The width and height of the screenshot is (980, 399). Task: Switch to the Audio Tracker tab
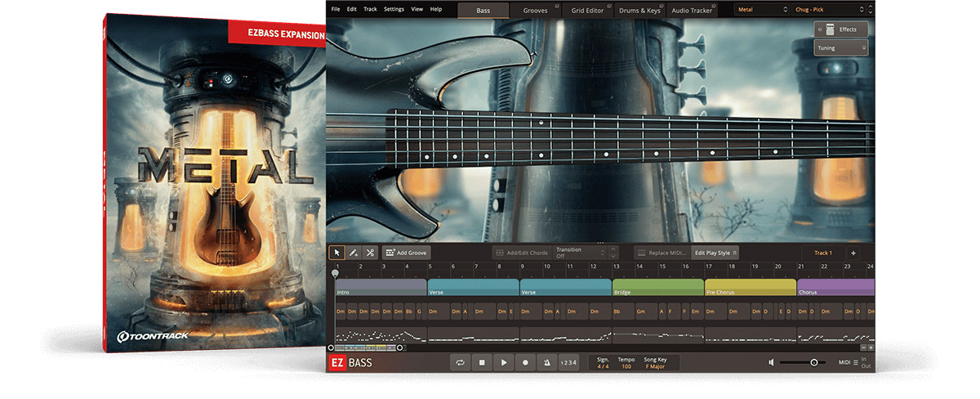(692, 10)
